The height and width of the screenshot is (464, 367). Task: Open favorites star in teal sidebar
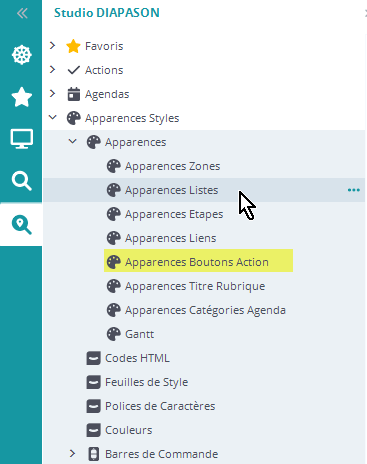pyautogui.click(x=22, y=97)
